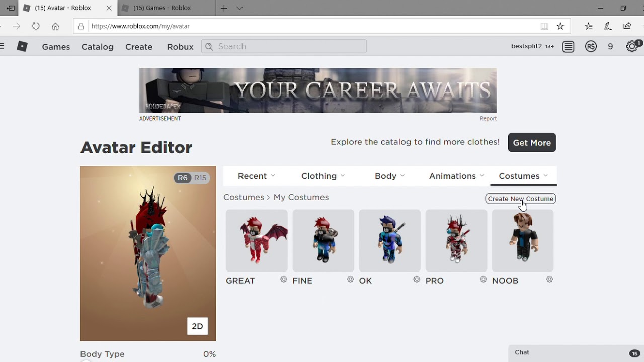The width and height of the screenshot is (644, 362).
Task: Select the PRO costume thumbnail
Action: (x=456, y=240)
